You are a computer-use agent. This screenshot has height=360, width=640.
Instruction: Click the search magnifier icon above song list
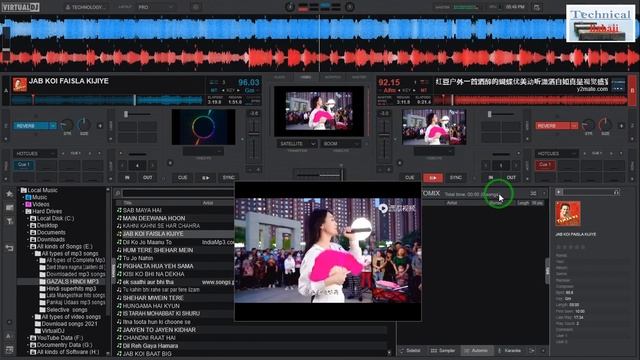(118, 193)
